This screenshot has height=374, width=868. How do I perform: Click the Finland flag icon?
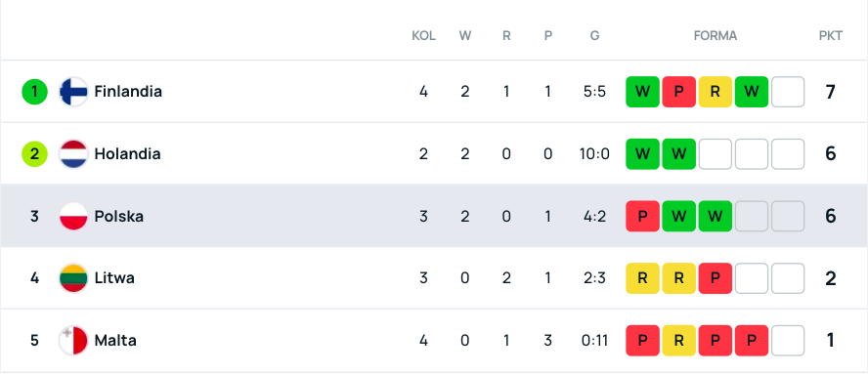73,91
